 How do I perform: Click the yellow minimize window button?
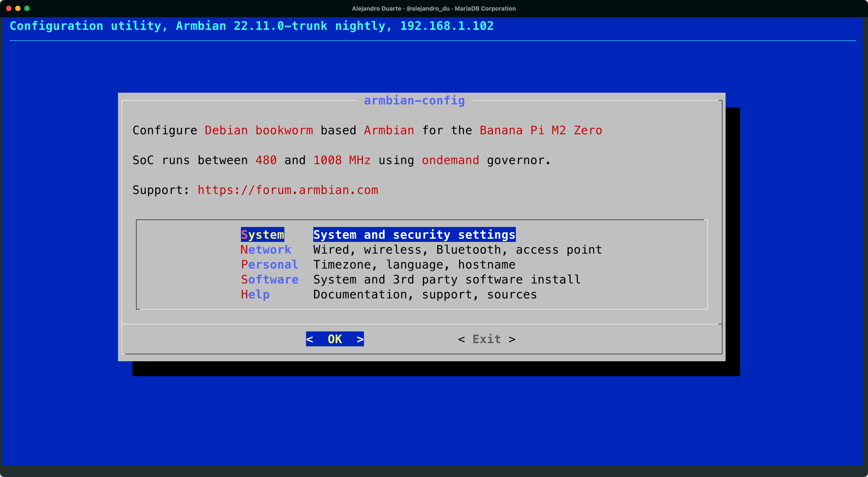(18, 8)
